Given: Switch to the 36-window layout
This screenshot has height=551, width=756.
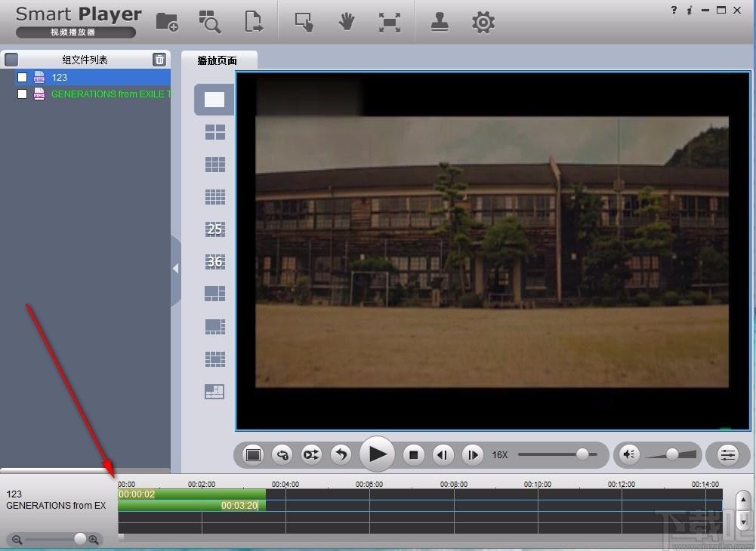Looking at the screenshot, I should click(x=215, y=262).
